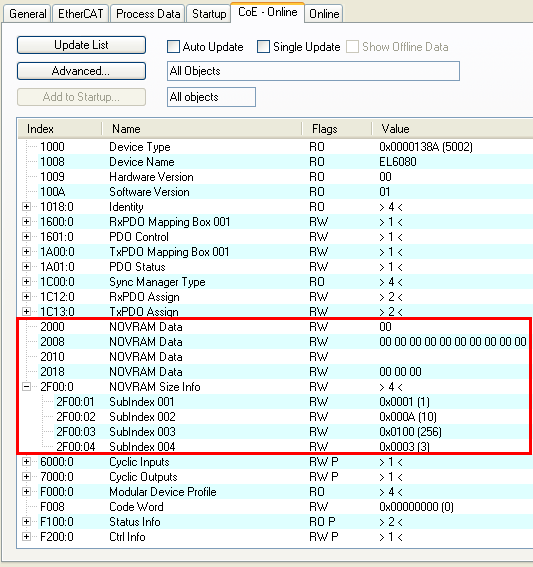Tick the Single Update checkbox

[x=263, y=47]
